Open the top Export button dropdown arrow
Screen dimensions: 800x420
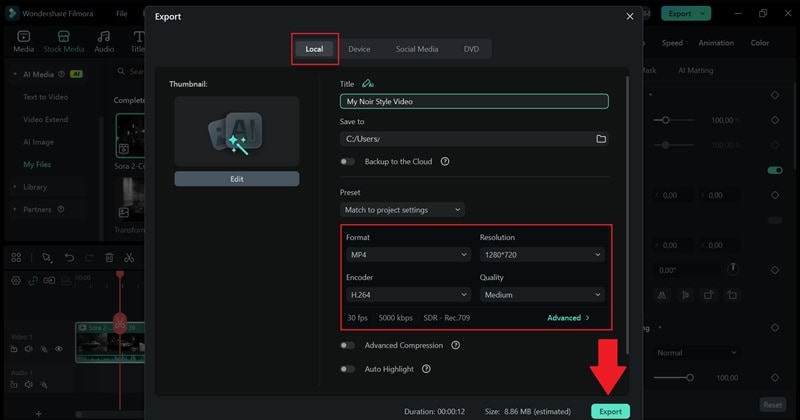pos(703,13)
